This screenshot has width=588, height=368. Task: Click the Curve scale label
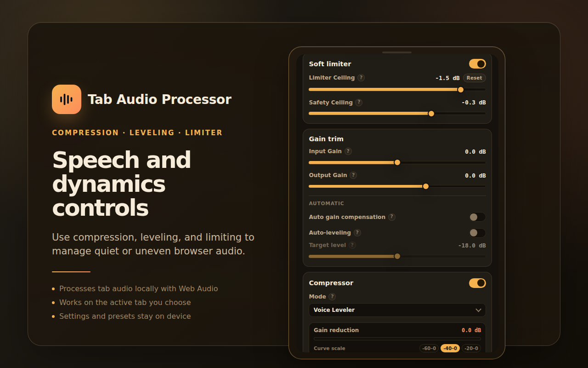tap(329, 348)
